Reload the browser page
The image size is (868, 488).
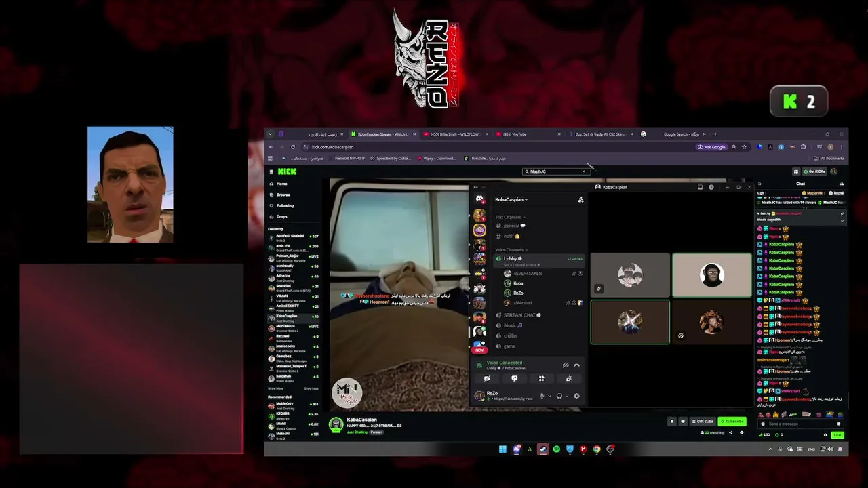(x=293, y=147)
